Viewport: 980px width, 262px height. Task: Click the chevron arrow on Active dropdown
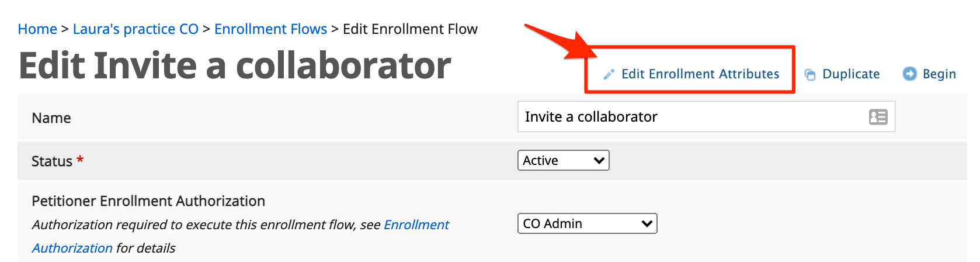599,160
